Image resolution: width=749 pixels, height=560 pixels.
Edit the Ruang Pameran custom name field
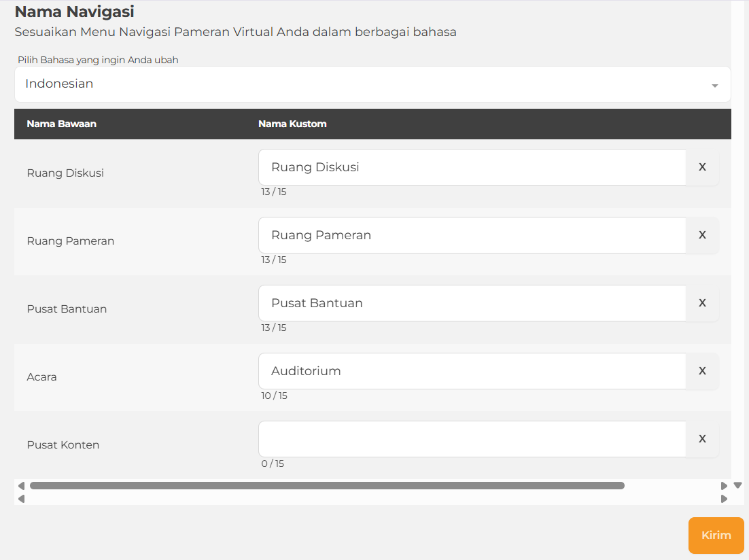472,235
